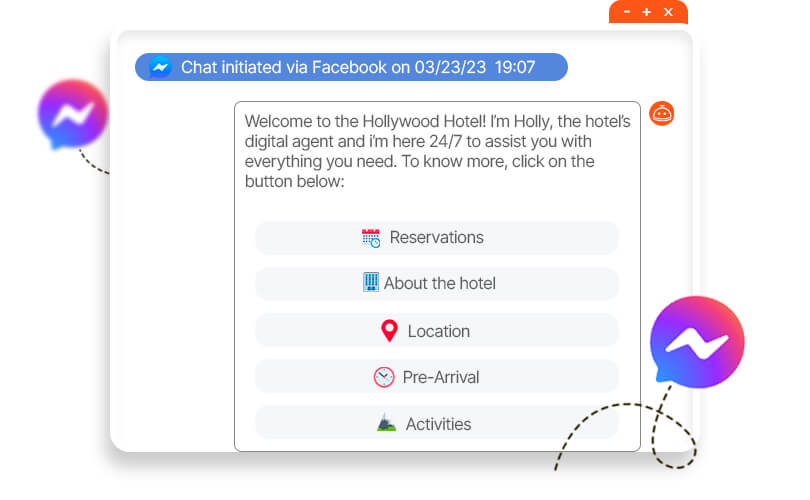Click the red map pin icon
The image size is (810, 500).
[389, 331]
